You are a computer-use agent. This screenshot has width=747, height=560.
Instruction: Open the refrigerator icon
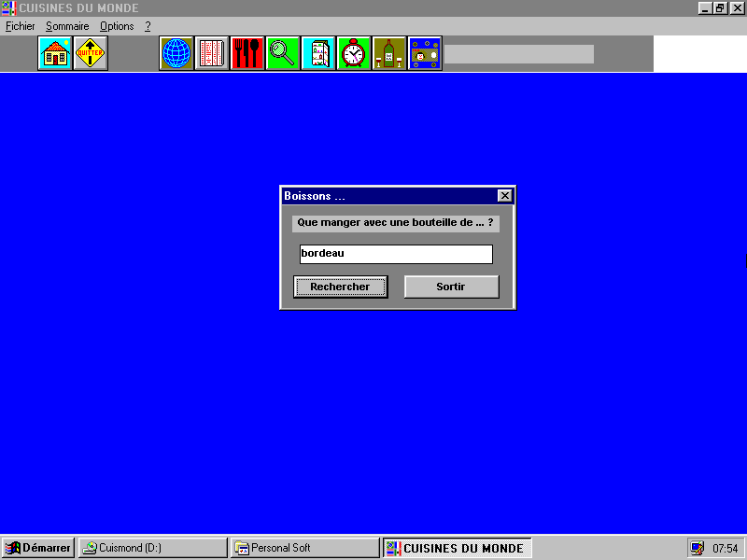[318, 53]
